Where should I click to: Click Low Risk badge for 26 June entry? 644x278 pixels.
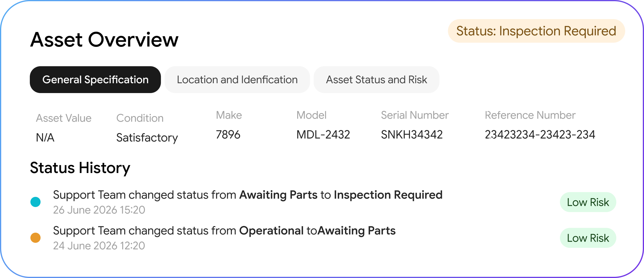click(x=588, y=202)
